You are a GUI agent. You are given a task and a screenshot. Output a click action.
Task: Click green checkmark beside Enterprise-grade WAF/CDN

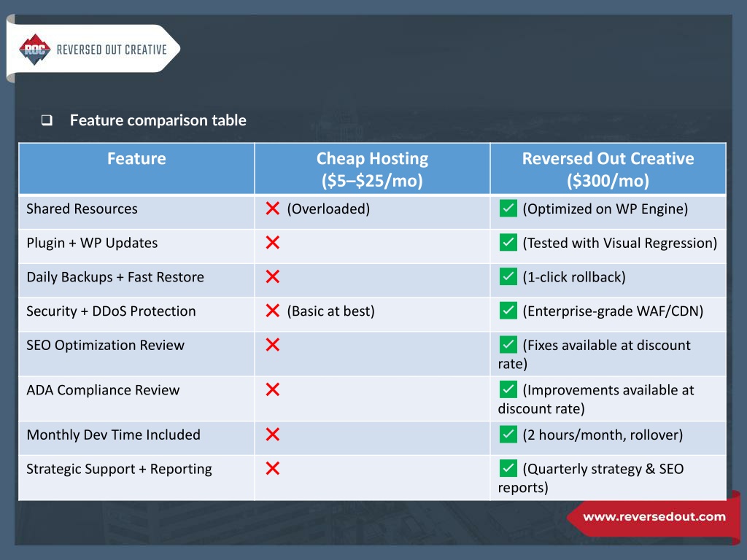[508, 311]
